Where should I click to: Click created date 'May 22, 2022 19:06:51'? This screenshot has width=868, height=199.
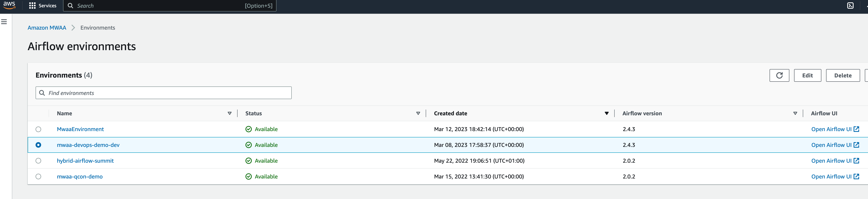click(479, 161)
